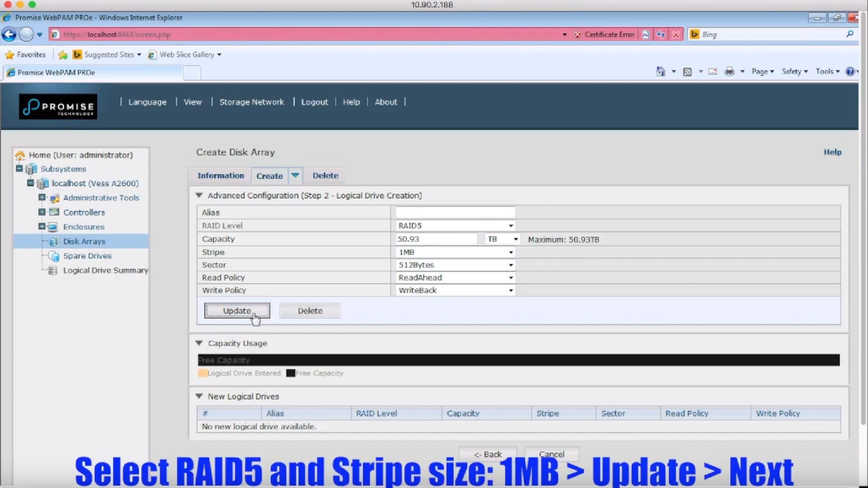
Task: Click into the Capacity value field
Action: click(436, 239)
